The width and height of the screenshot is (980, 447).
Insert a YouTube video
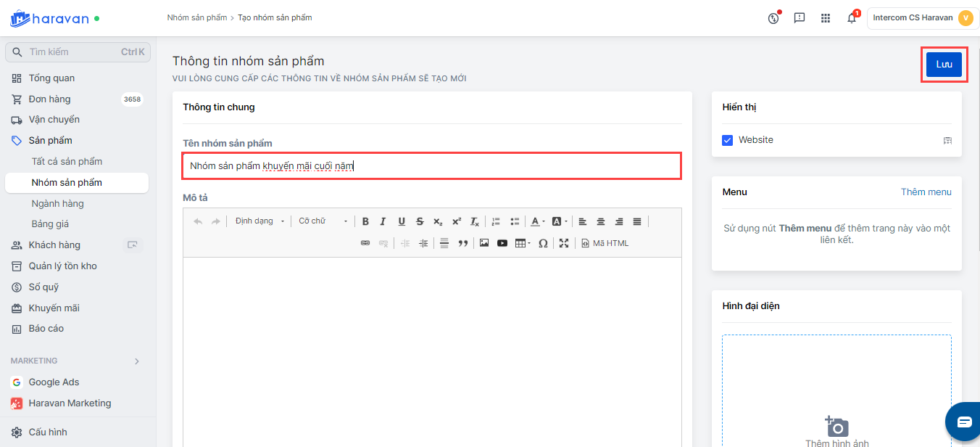pyautogui.click(x=502, y=243)
